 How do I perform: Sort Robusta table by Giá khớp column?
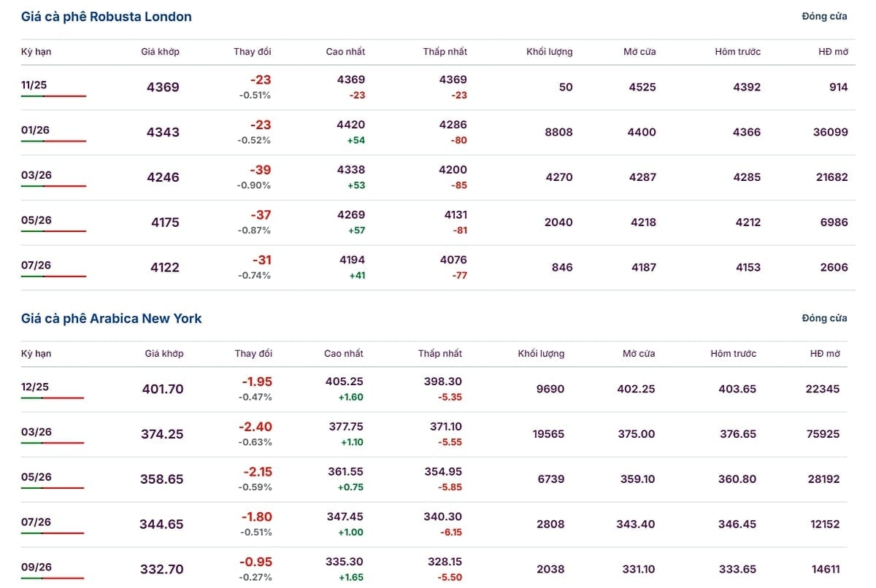pyautogui.click(x=160, y=52)
